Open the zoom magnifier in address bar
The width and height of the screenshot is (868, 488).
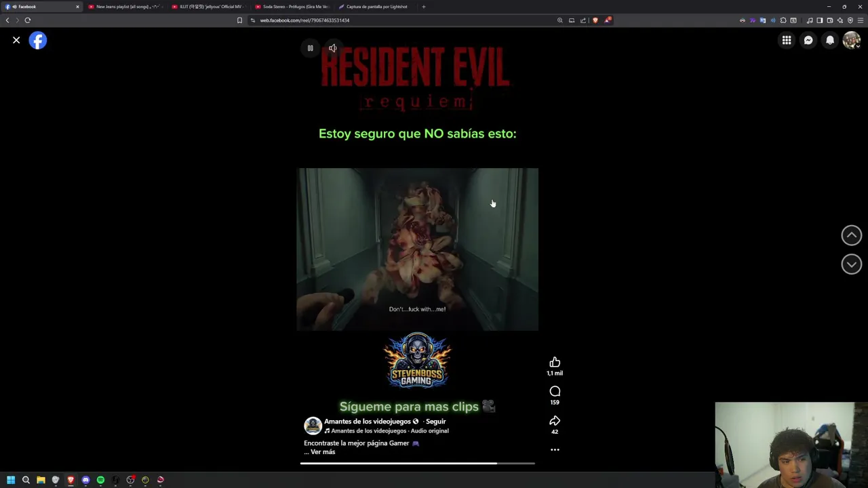[559, 20]
